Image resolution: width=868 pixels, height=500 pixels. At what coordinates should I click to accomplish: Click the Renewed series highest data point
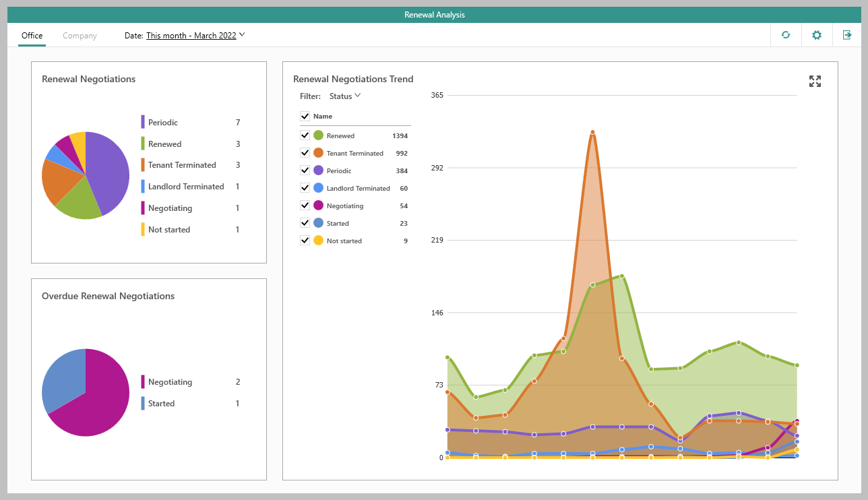pyautogui.click(x=621, y=276)
